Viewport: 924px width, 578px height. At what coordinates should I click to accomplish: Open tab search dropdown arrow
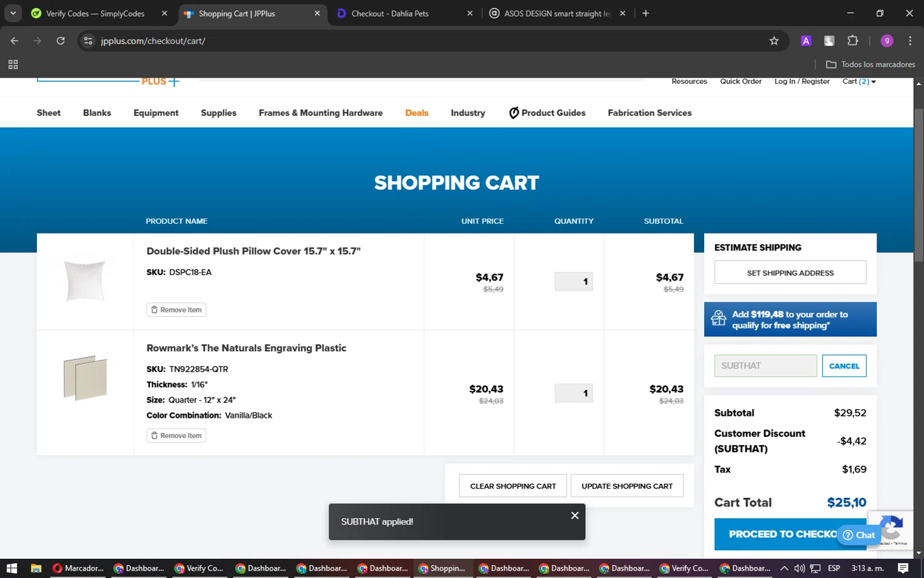pyautogui.click(x=13, y=13)
